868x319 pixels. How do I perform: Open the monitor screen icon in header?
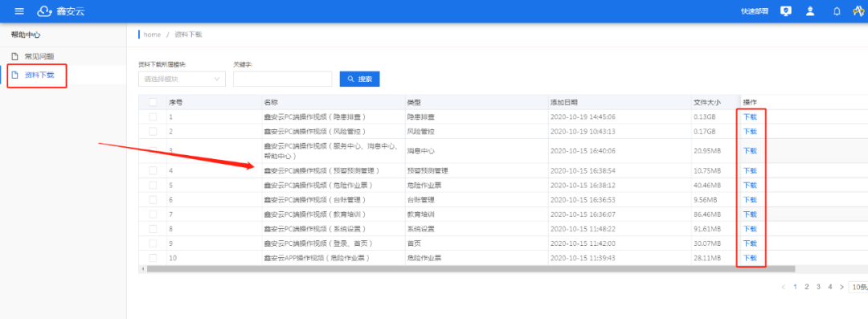coord(785,11)
